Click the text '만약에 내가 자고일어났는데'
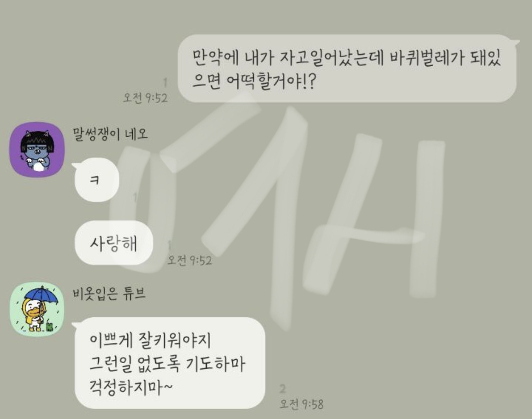The image size is (532, 419). 288,58
